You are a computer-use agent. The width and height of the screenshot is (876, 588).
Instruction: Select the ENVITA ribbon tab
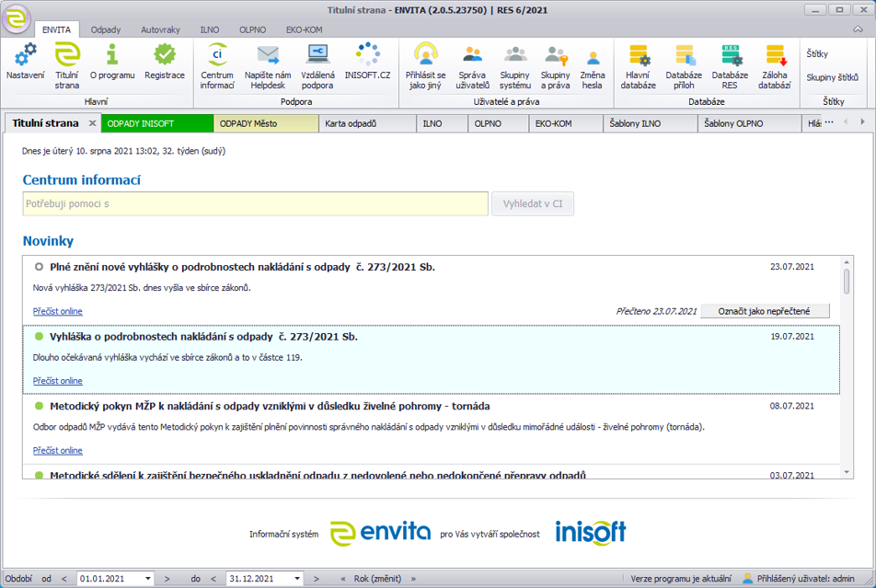[56, 29]
